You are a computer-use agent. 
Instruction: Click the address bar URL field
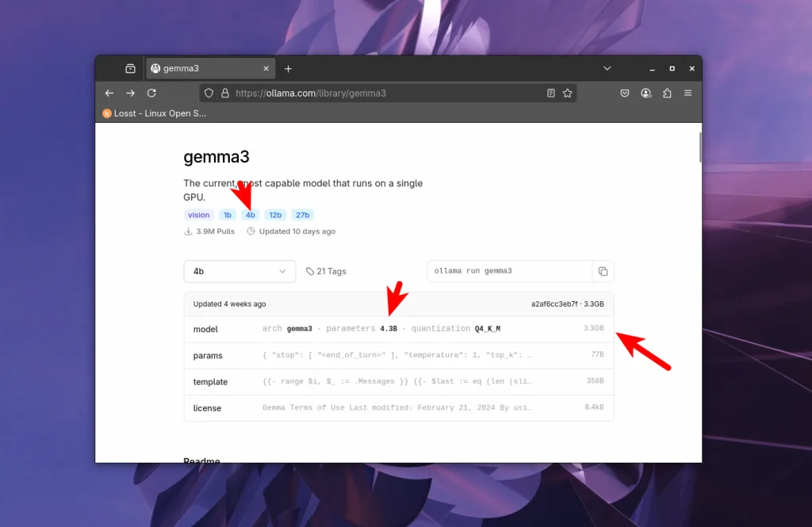pyautogui.click(x=388, y=94)
